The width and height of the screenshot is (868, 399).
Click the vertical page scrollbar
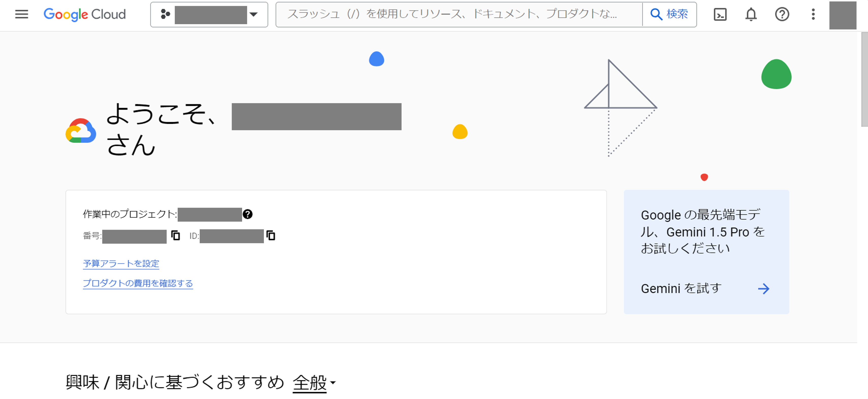click(x=864, y=80)
